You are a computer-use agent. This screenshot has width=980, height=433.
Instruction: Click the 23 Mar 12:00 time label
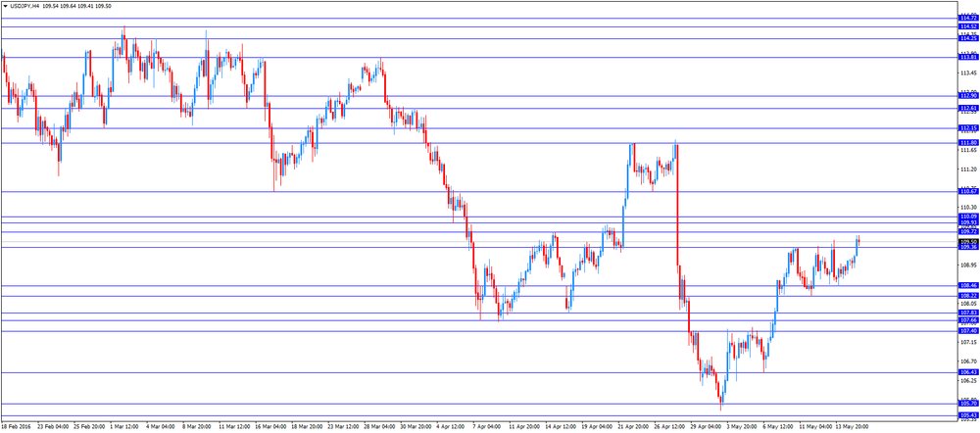(342, 427)
